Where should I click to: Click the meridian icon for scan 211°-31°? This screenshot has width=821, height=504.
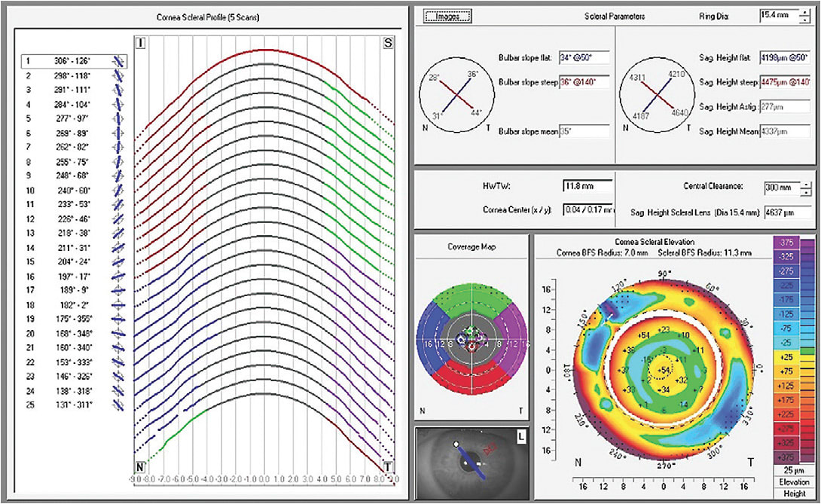point(119,248)
